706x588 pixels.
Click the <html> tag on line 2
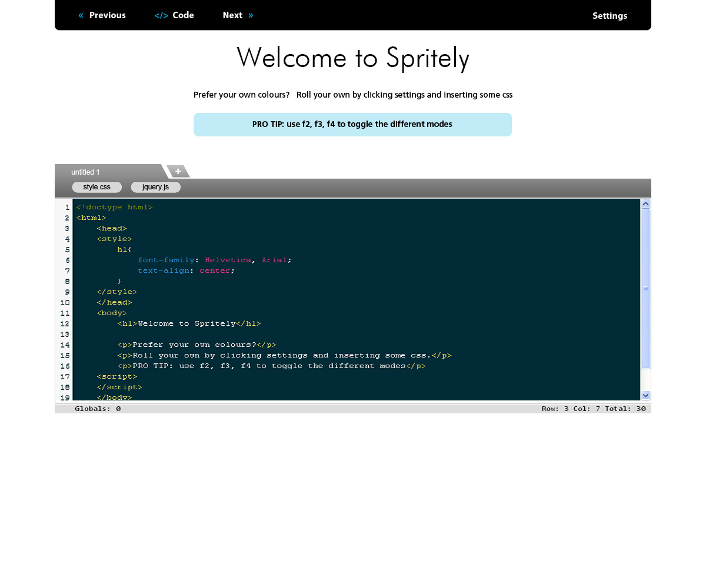[91, 218]
